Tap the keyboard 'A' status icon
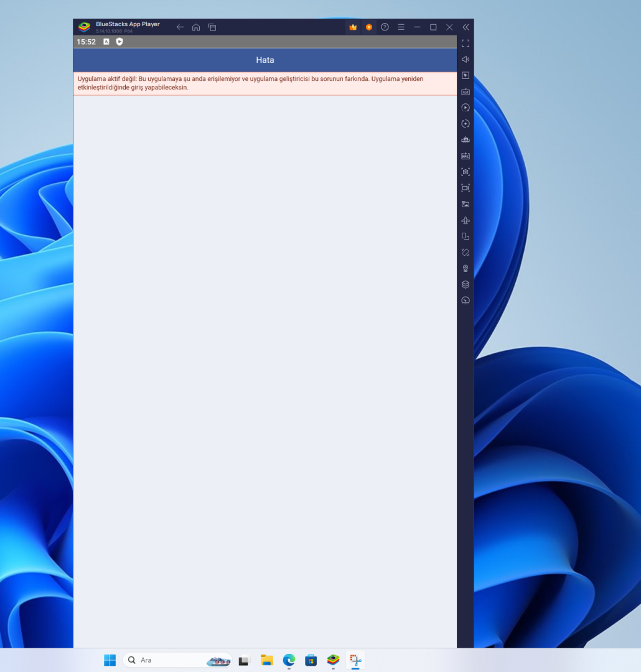Viewport: 641px width, 672px height. pos(106,42)
